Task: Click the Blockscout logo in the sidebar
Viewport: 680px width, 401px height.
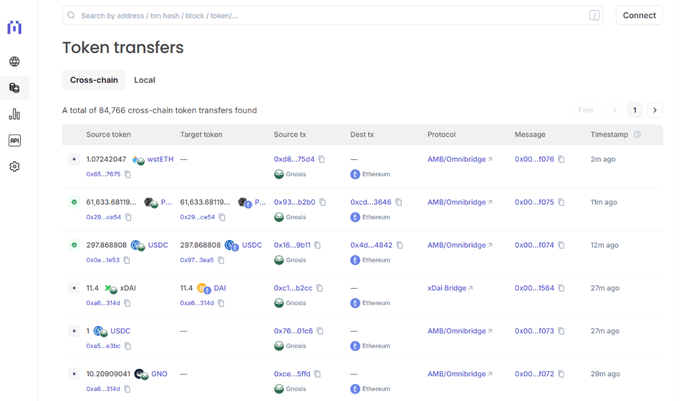Action: coord(14,27)
